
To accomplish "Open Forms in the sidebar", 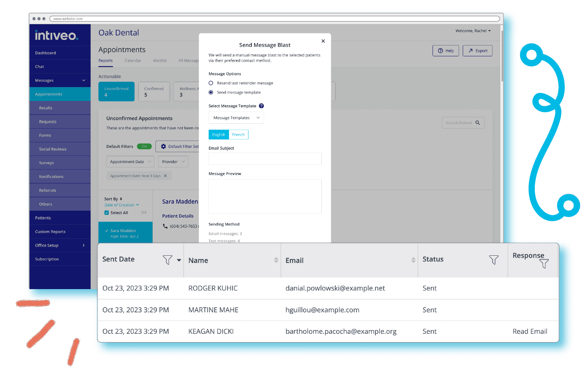I will click(x=60, y=135).
